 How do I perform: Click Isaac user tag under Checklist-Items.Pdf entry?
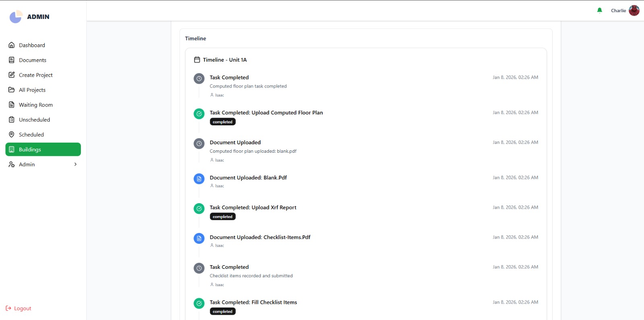coord(217,245)
